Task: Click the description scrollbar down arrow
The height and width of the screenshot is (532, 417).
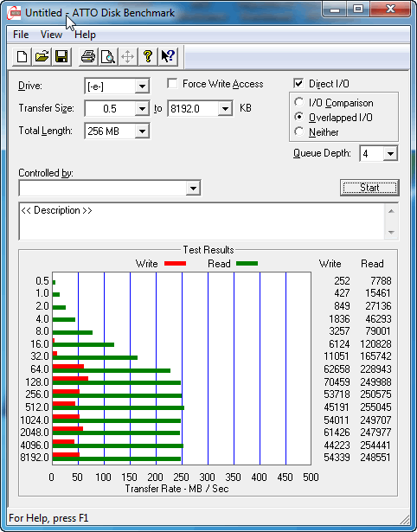Action: (391, 233)
